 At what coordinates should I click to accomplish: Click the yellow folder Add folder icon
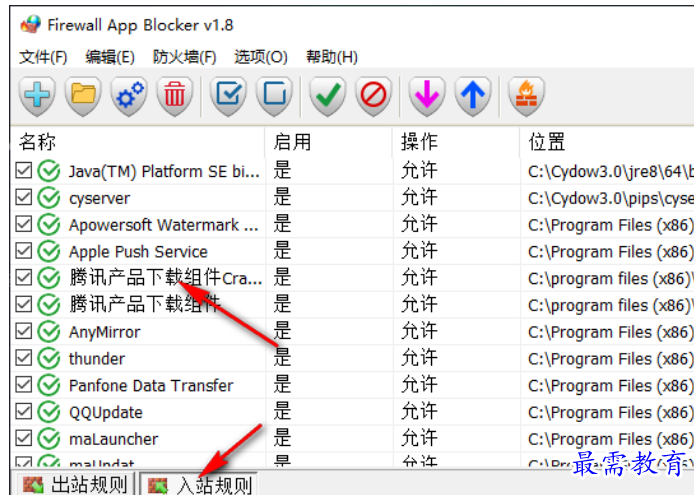pyautogui.click(x=83, y=96)
